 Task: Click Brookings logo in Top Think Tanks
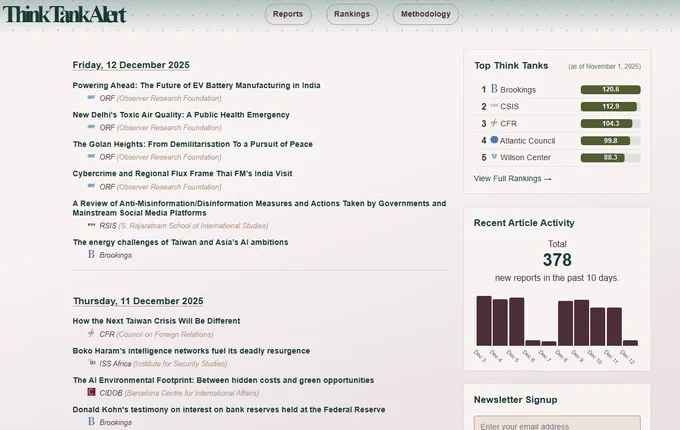pyautogui.click(x=494, y=89)
